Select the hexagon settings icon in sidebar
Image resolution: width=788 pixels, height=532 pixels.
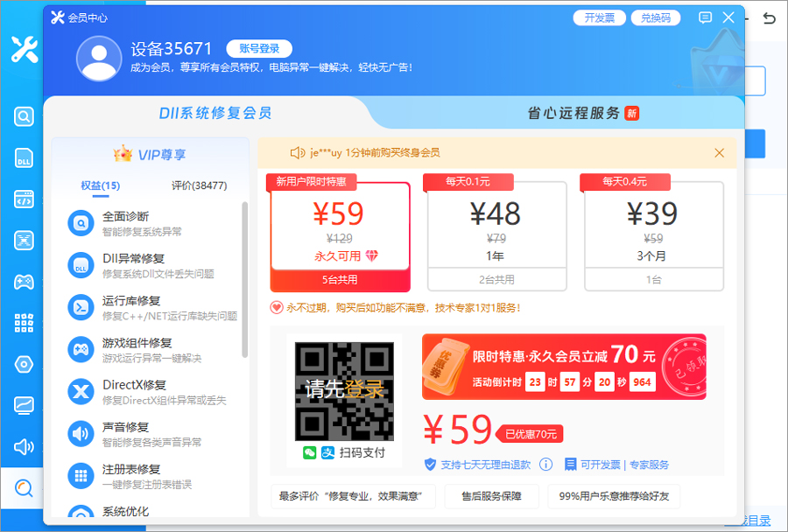[x=24, y=364]
